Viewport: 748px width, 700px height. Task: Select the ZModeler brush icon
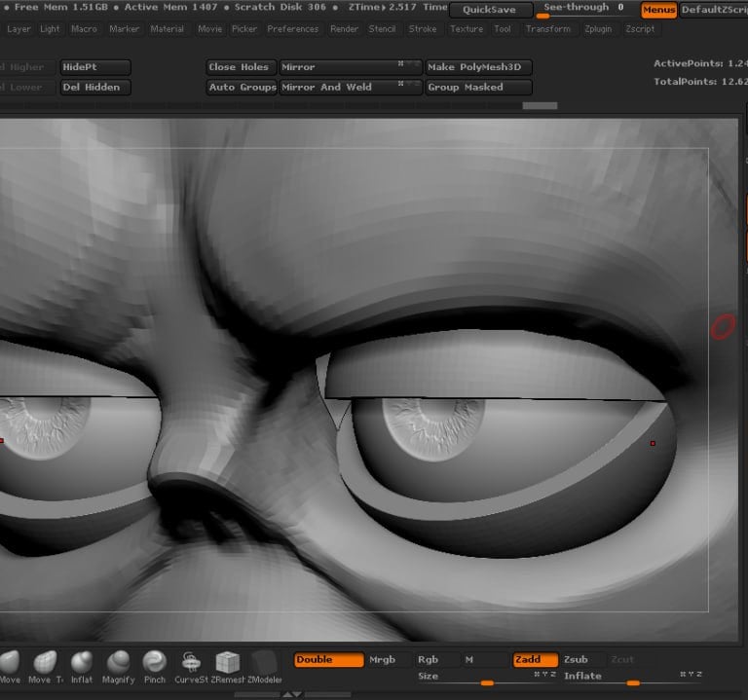pyautogui.click(x=264, y=667)
